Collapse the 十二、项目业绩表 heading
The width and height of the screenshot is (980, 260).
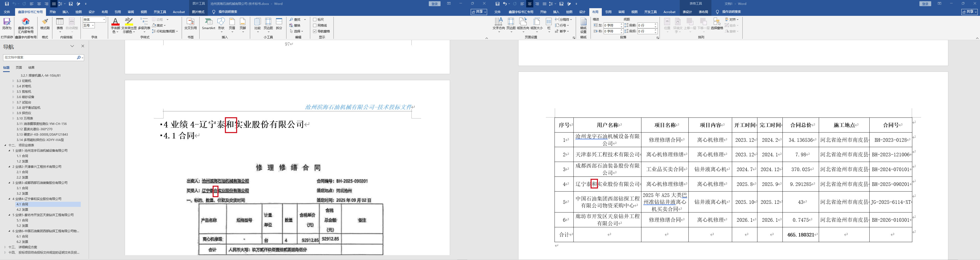(5, 145)
